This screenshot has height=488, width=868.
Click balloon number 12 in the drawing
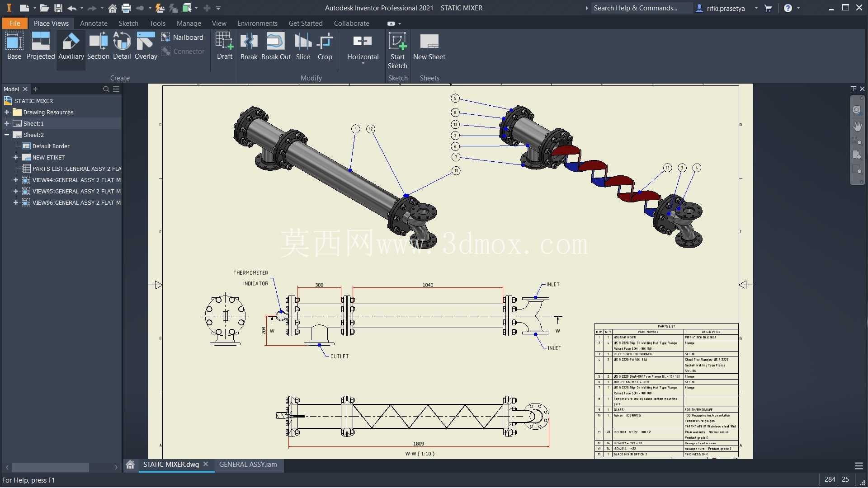pos(371,129)
